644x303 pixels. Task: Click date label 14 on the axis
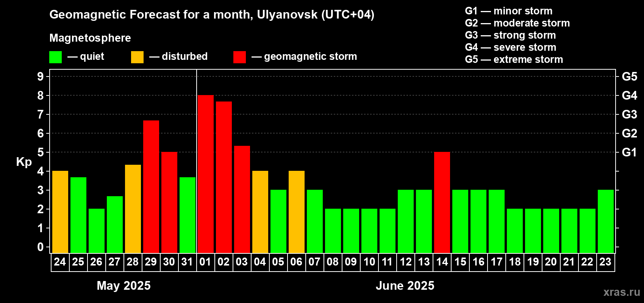pyautogui.click(x=442, y=262)
